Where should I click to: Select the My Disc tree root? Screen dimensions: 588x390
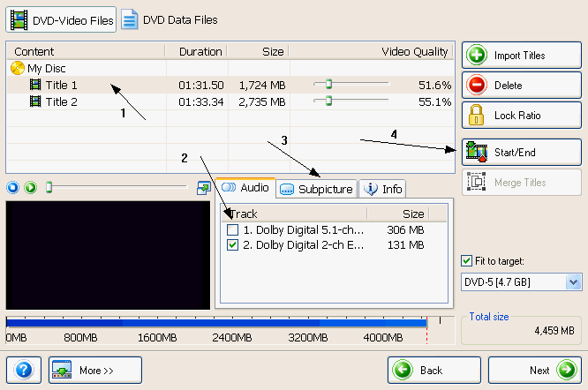pyautogui.click(x=46, y=68)
